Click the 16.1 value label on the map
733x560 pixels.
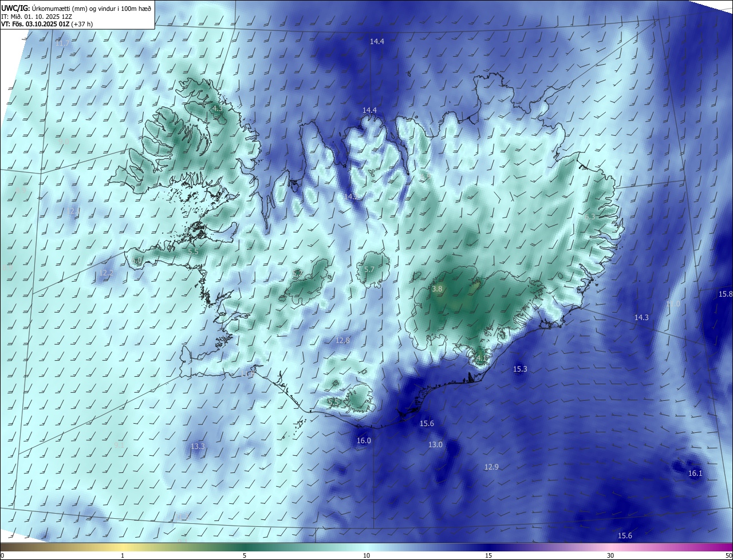[x=695, y=474]
